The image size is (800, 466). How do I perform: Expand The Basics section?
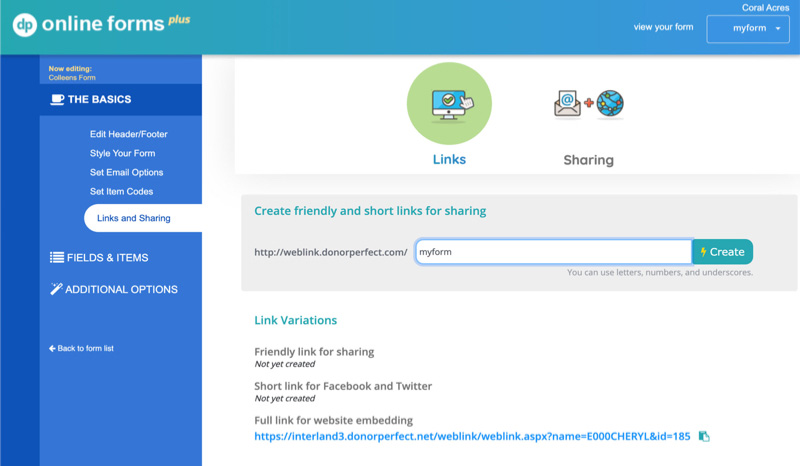(121, 100)
